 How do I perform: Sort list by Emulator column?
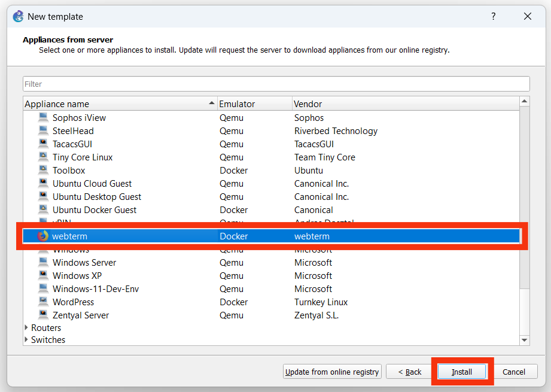(254, 104)
